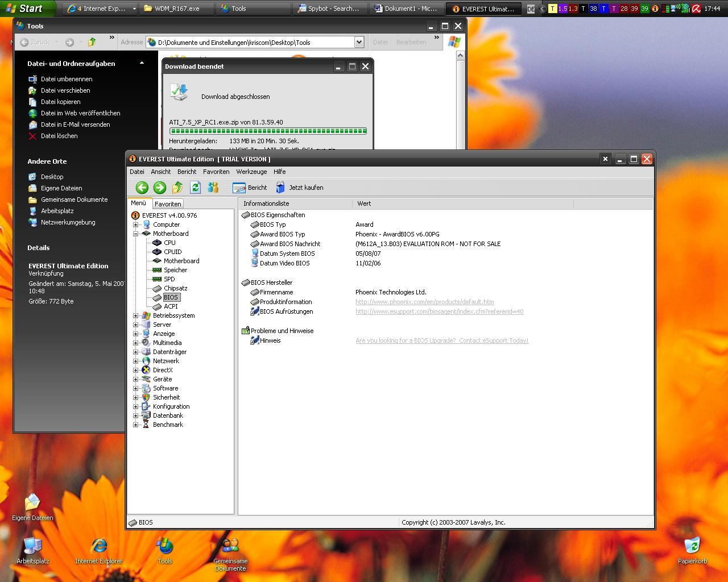Click the Software icon in tree
Image resolution: width=728 pixels, height=582 pixels.
pos(146,388)
